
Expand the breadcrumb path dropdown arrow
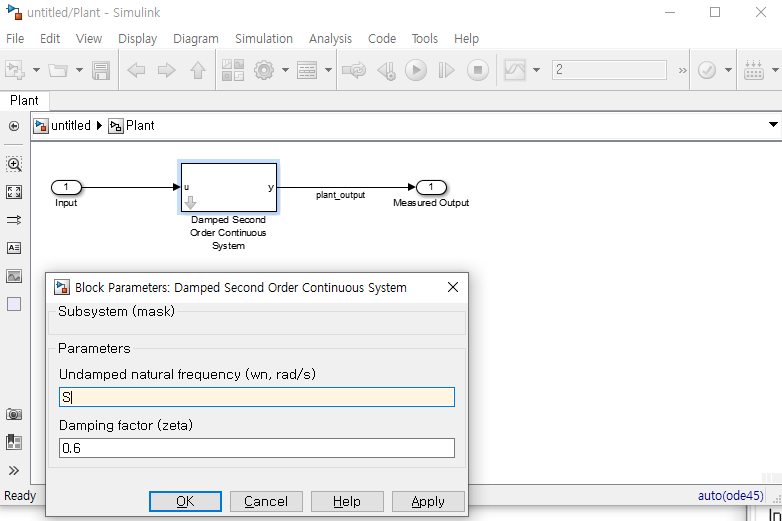[x=773, y=125]
